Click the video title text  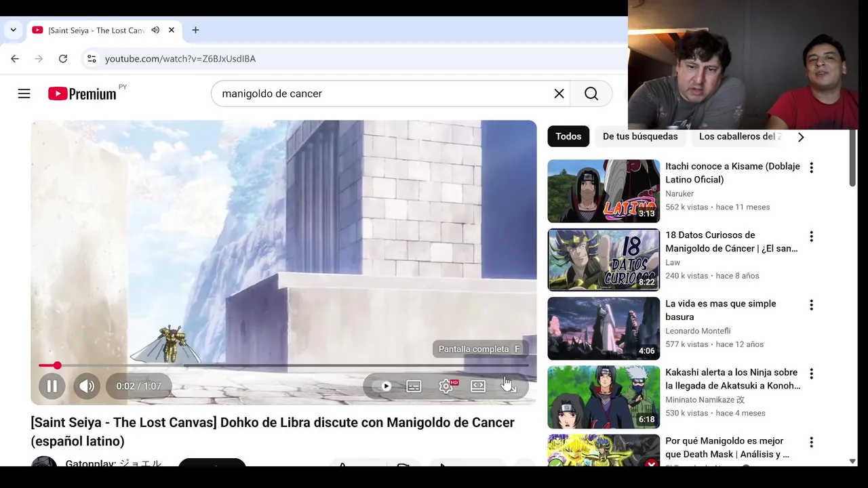(273, 432)
